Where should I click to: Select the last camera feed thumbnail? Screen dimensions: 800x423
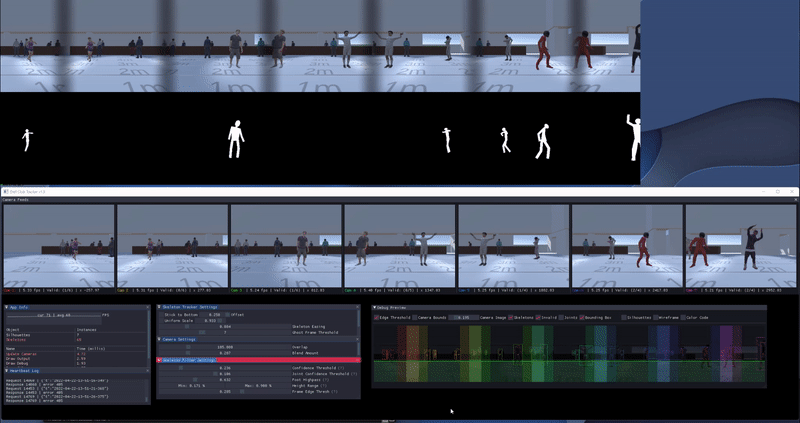741,246
